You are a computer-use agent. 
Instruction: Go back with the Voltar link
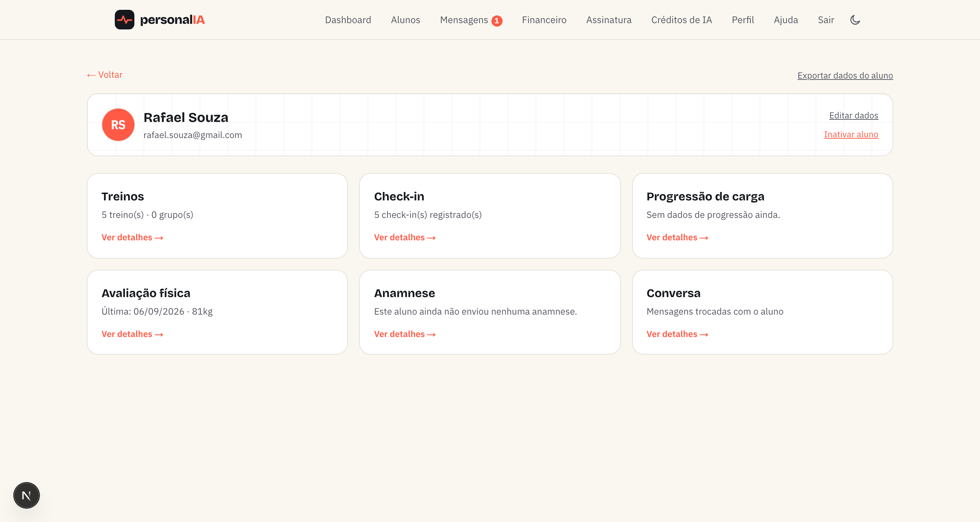tap(105, 75)
